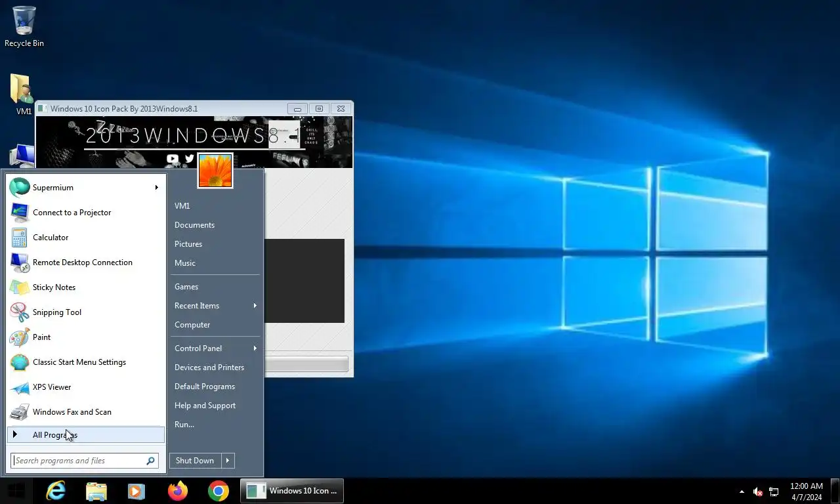Maximize the Windows 10 Icon Pack window
Image resolution: width=840 pixels, height=504 pixels.
pyautogui.click(x=319, y=109)
